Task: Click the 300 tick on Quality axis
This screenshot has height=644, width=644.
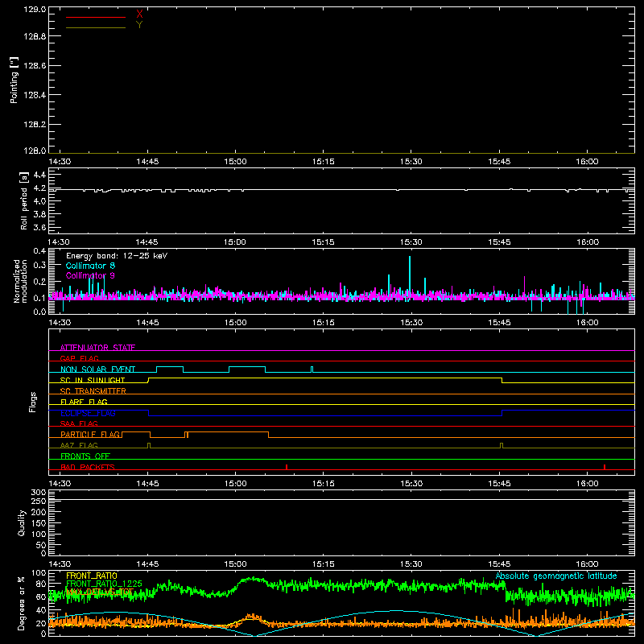Action: [39, 493]
